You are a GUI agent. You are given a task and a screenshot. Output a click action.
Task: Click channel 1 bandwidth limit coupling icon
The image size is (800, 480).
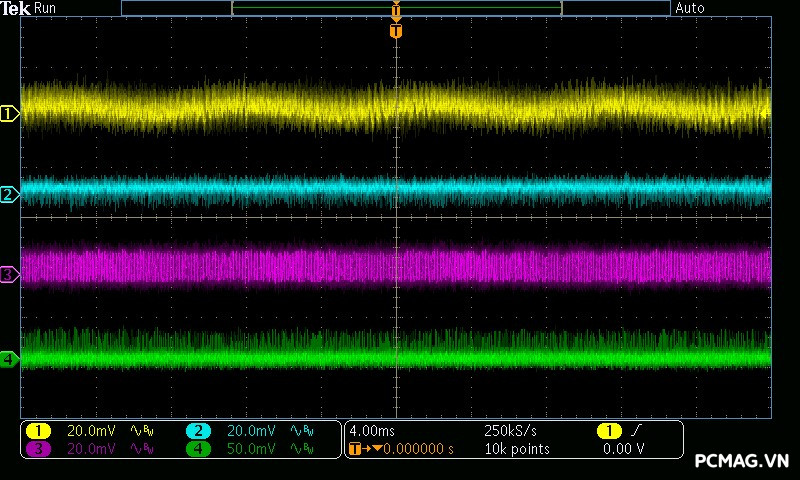(x=141, y=431)
